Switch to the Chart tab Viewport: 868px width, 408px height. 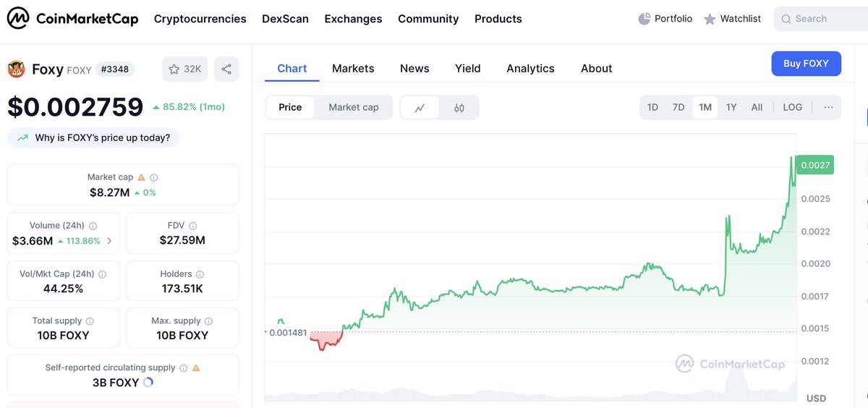pyautogui.click(x=292, y=69)
